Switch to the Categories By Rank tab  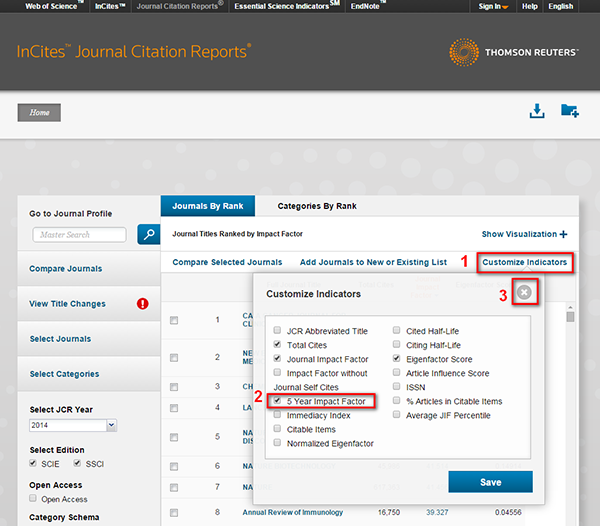point(317,206)
